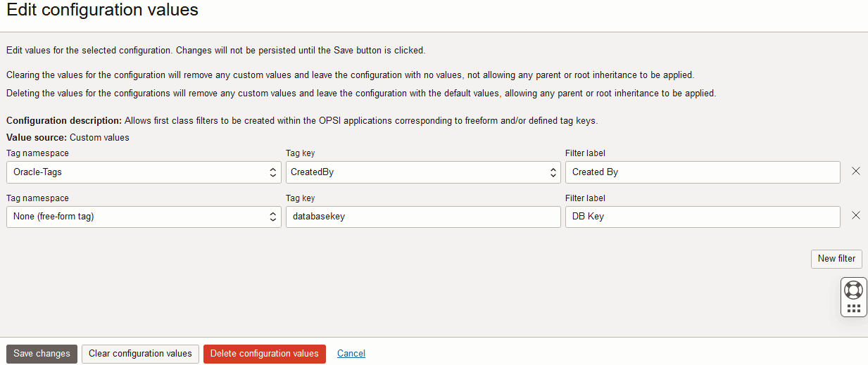Click the Tag key label above databasekey

point(300,198)
